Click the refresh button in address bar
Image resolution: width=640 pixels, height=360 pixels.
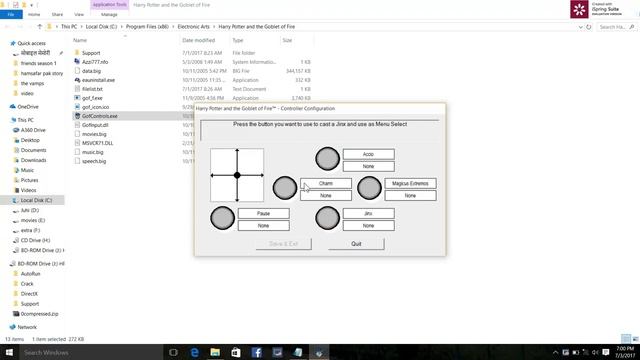(589, 27)
